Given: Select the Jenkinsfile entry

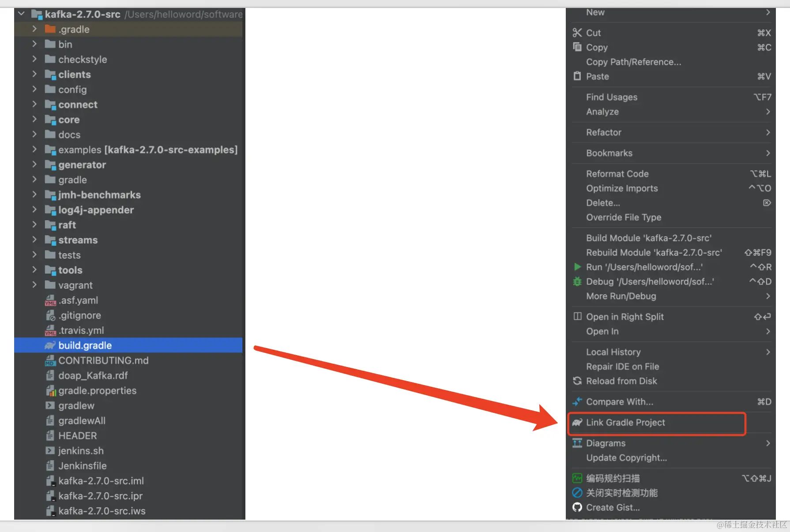Looking at the screenshot, I should 128,466.
